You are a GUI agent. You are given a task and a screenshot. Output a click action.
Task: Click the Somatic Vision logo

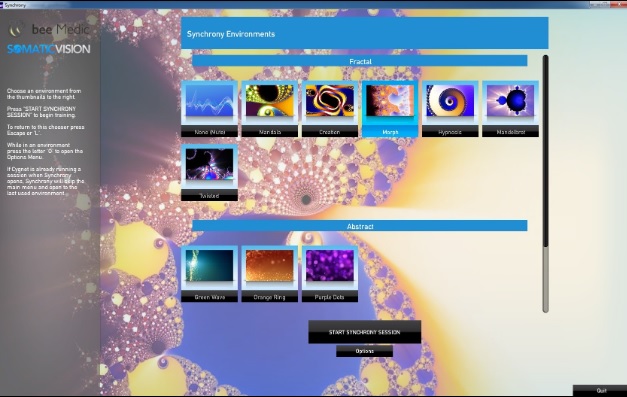(48, 49)
